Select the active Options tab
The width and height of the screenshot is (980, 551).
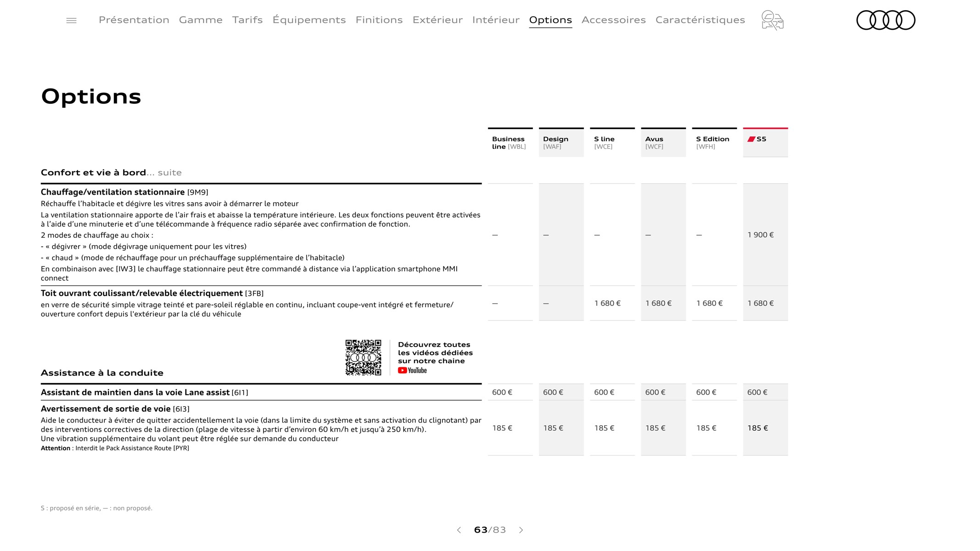click(x=550, y=20)
